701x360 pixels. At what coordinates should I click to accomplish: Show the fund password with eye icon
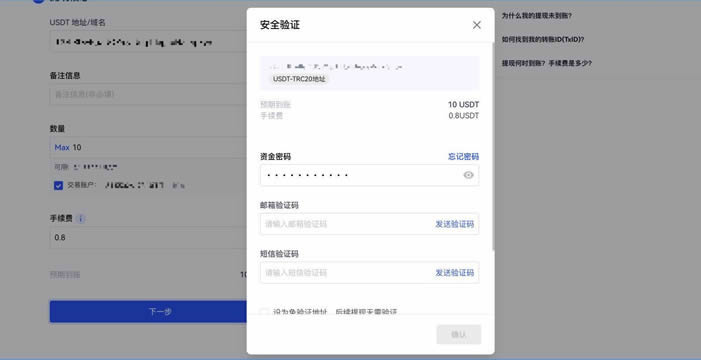click(x=468, y=175)
